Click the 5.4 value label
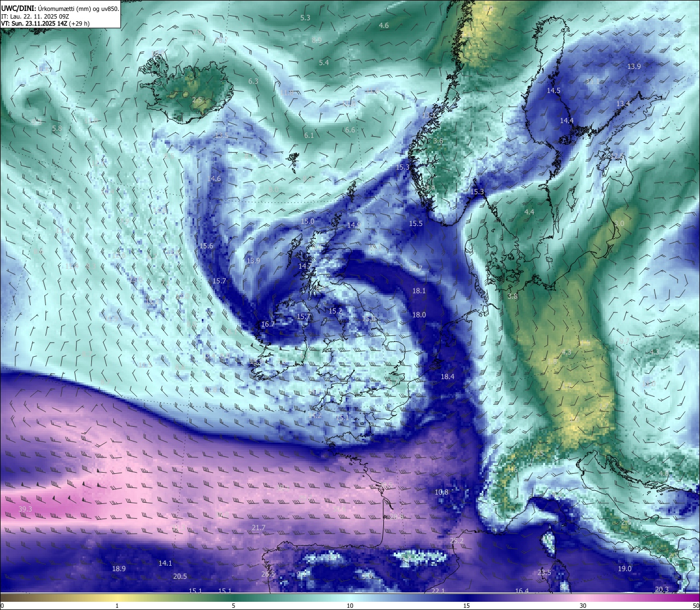This screenshot has height=610, width=700. click(x=324, y=62)
